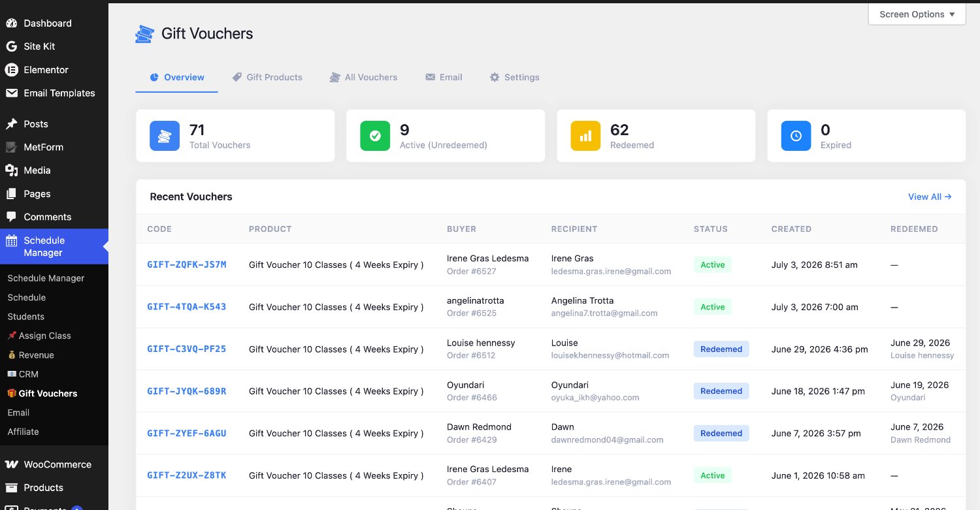Open the Dashboard icon in sidebar
The width and height of the screenshot is (980, 510).
11,23
